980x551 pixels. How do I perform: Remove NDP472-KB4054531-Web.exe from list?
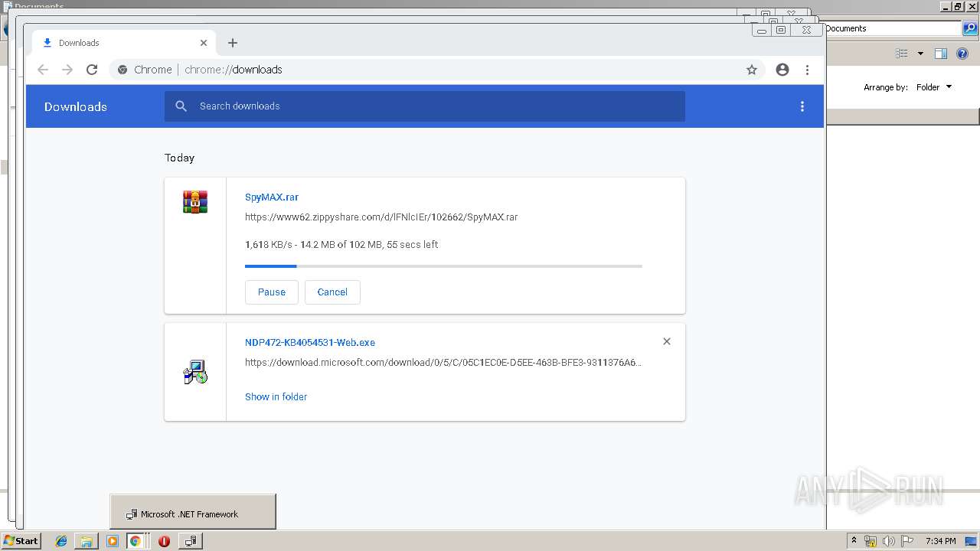coord(667,341)
